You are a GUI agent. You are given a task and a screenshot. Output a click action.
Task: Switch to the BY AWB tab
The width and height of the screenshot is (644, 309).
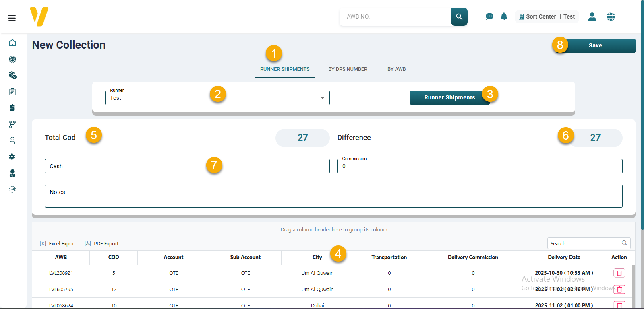396,69
